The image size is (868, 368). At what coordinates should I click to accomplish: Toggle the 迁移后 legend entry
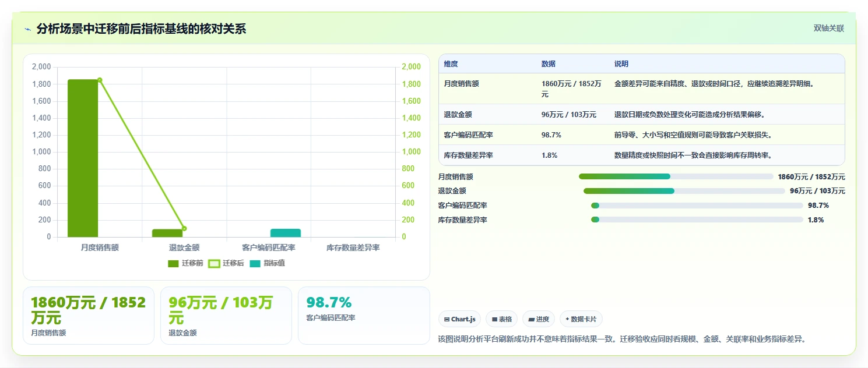pos(226,263)
